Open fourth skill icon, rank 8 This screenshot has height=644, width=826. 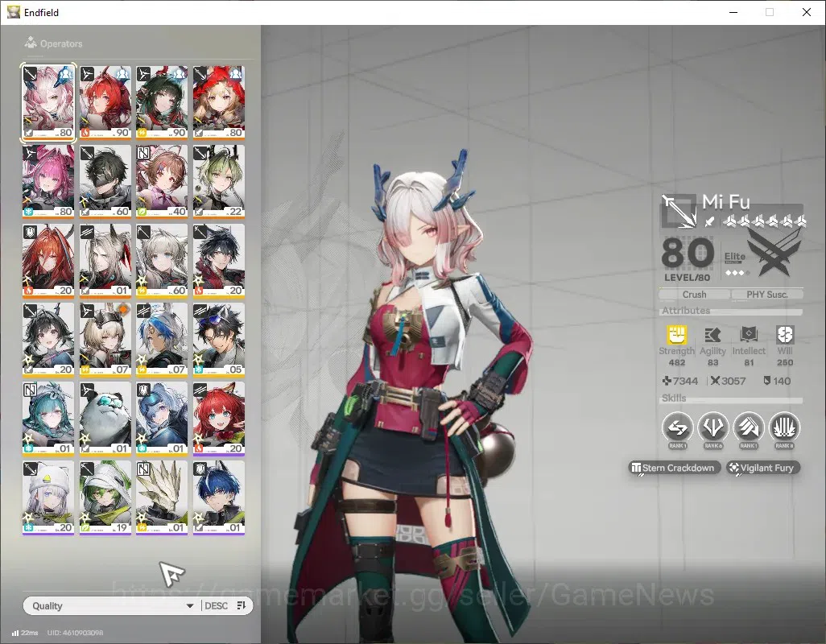784,427
